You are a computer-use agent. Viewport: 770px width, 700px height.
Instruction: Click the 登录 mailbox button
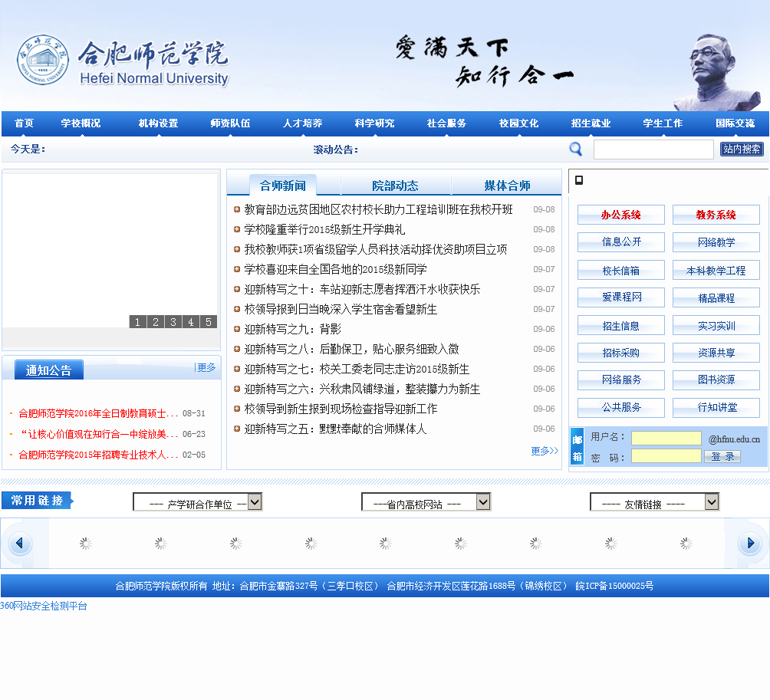click(x=723, y=457)
